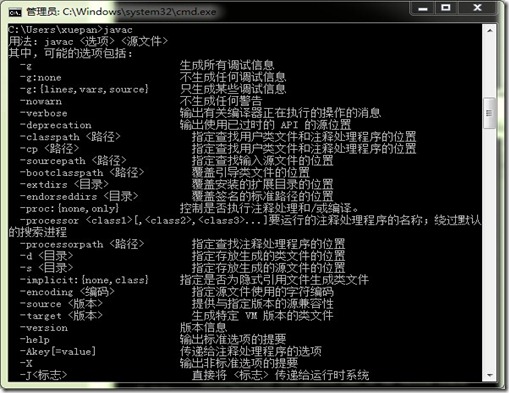Screen dimensions: 509x393
Task: Click the -Akey[=value] option text
Action: [58, 352]
